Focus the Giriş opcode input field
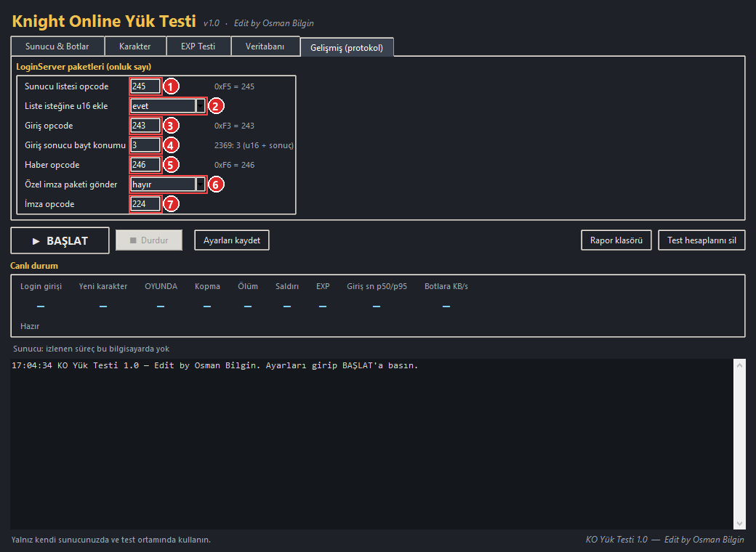Screen dimensions: 756x552 pyautogui.click(x=145, y=126)
